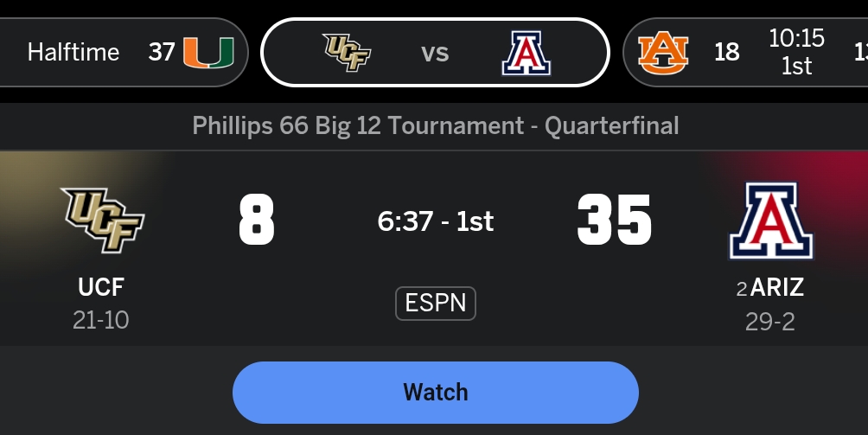Click the ESPN network badge
Image resolution: width=868 pixels, height=435 pixels.
coord(436,303)
